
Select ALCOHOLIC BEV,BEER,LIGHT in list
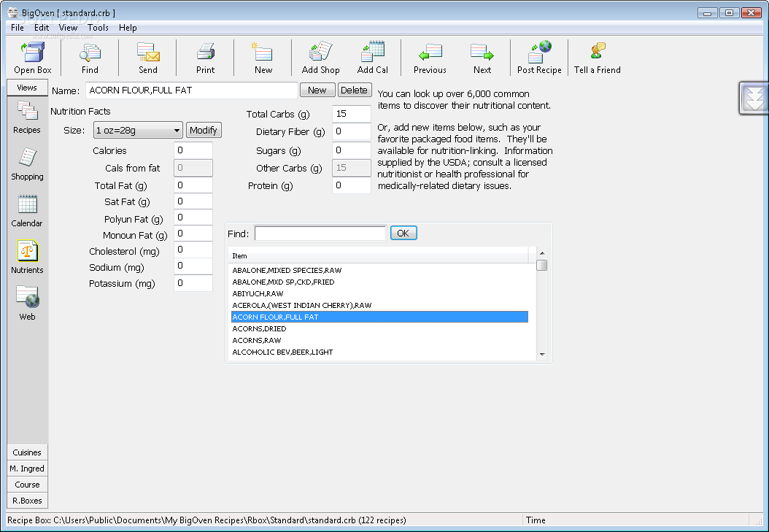tap(379, 352)
